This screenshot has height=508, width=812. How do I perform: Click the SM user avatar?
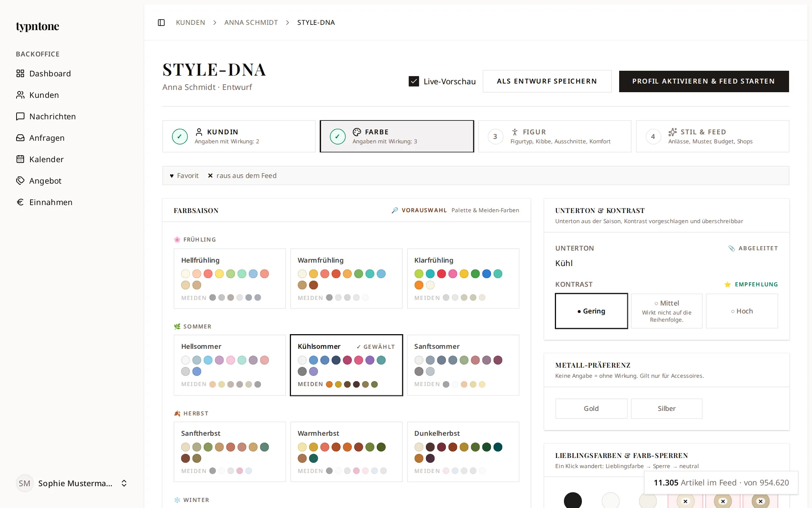point(24,483)
